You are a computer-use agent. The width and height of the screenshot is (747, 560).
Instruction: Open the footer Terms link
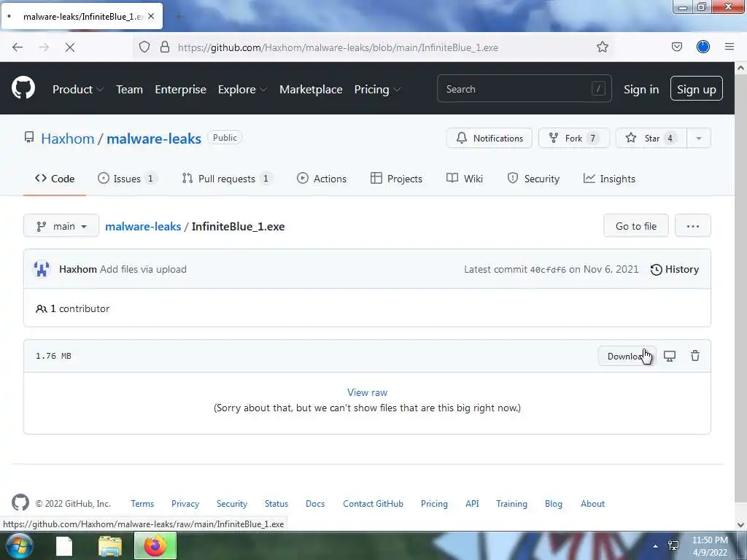tap(142, 503)
